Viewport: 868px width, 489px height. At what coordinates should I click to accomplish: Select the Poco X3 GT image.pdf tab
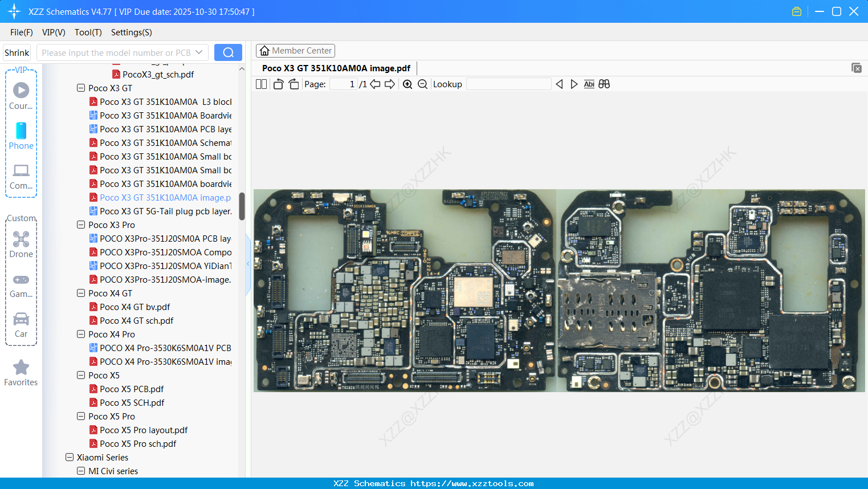[x=336, y=68]
